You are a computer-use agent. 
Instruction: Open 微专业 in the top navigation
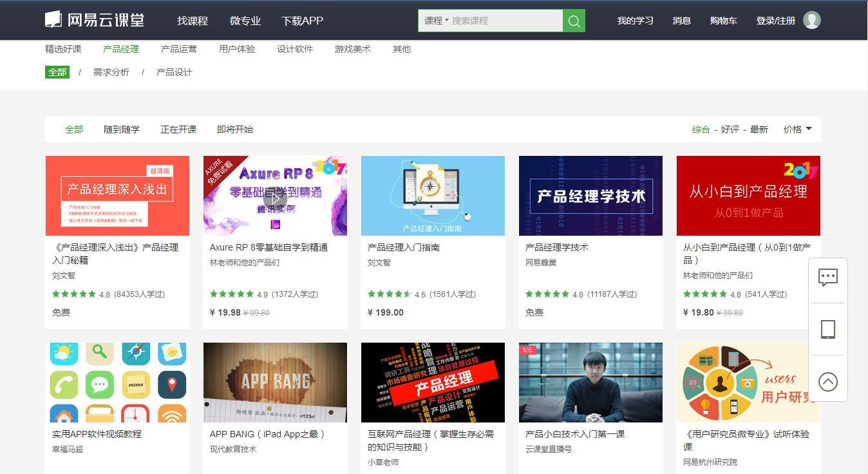click(x=245, y=21)
